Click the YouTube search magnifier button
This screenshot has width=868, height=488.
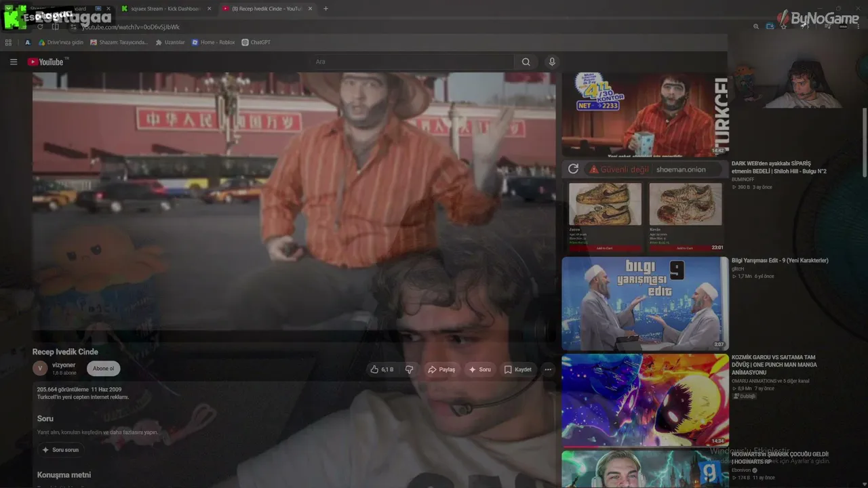(x=526, y=62)
